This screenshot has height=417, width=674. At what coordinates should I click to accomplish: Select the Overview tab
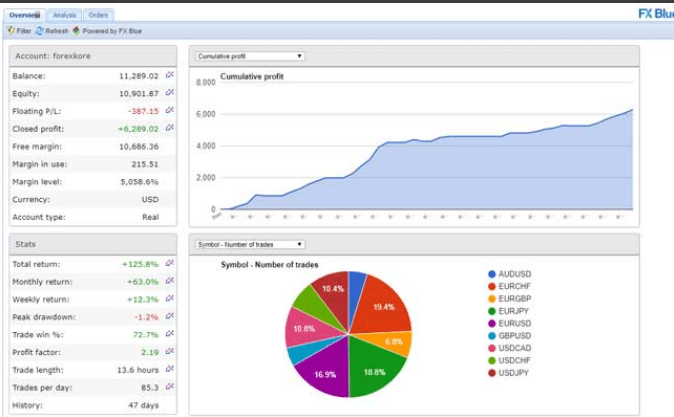[24, 15]
